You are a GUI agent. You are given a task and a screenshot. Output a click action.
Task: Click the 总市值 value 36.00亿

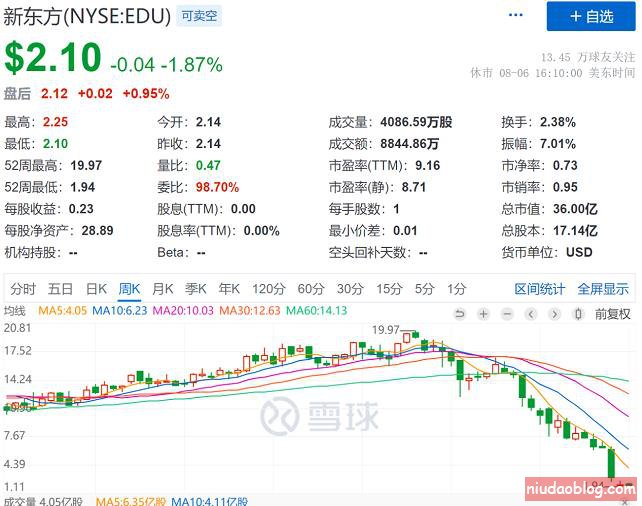575,209
